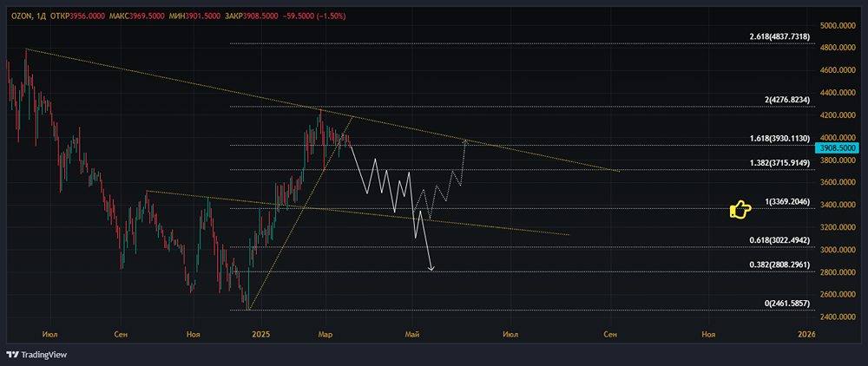Click 4800.0000 on the price axis

[x=839, y=48]
